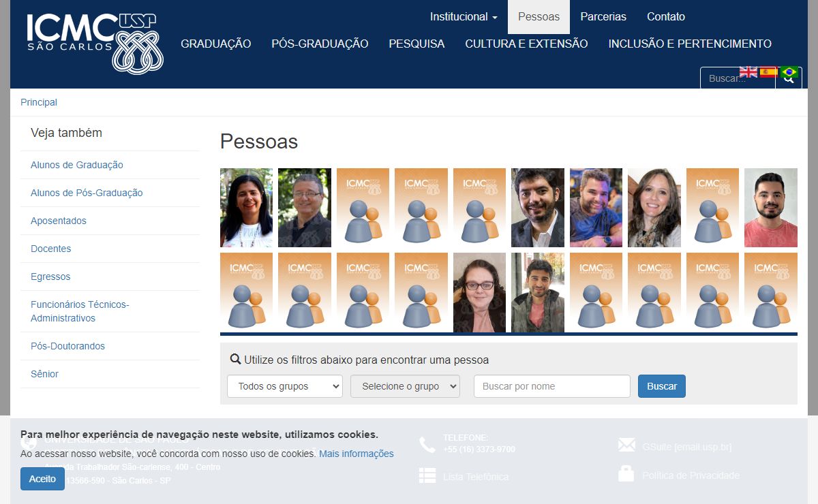Open the Contato menu item

pyautogui.click(x=666, y=17)
